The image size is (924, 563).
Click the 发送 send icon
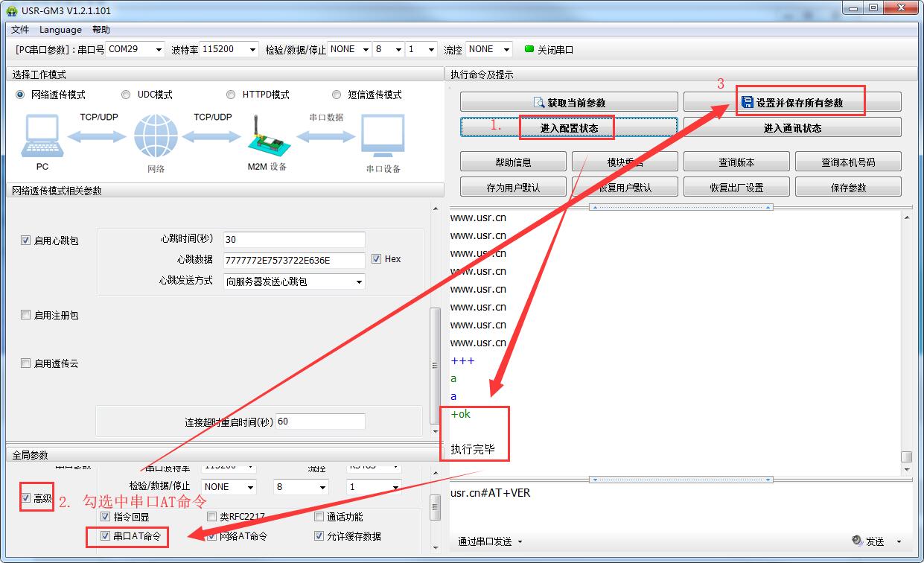(x=857, y=541)
